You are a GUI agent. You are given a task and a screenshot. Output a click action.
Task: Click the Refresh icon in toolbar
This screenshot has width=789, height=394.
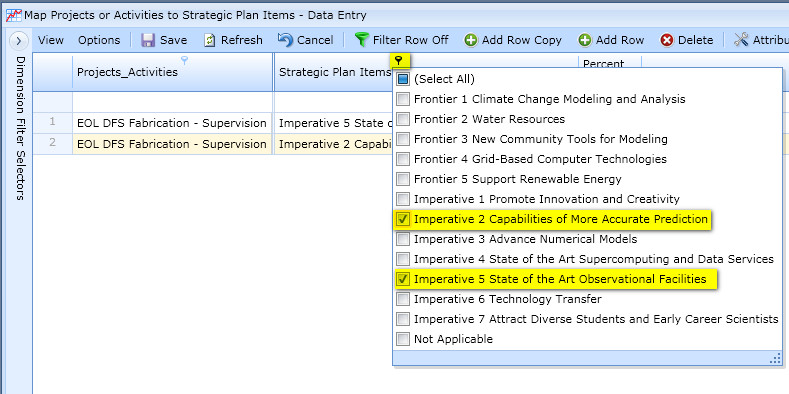coord(210,40)
